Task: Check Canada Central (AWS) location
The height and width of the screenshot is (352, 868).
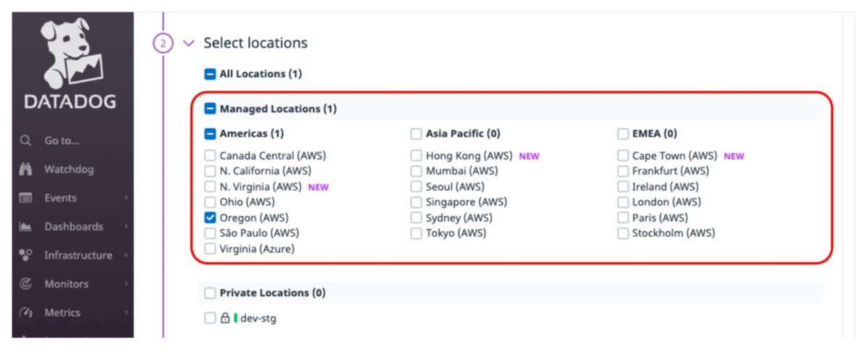Action: point(210,156)
